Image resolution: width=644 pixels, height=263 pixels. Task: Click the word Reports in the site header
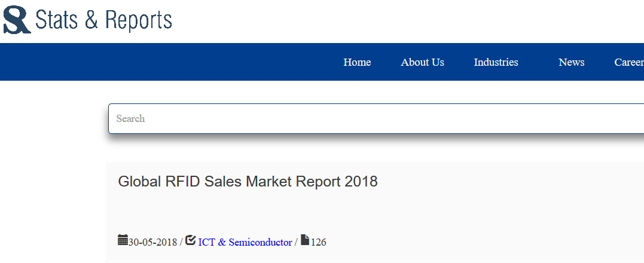pyautogui.click(x=138, y=20)
